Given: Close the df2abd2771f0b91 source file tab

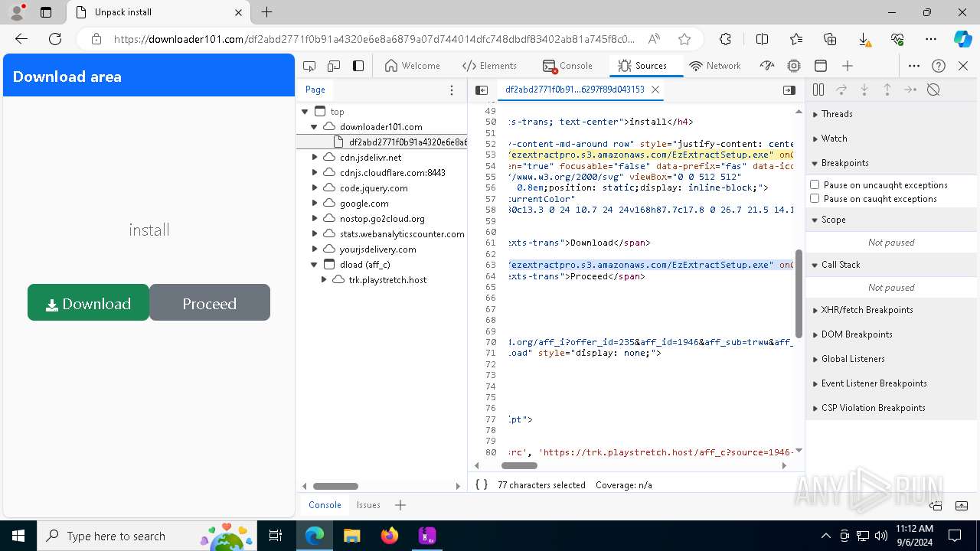Looking at the screenshot, I should [655, 90].
